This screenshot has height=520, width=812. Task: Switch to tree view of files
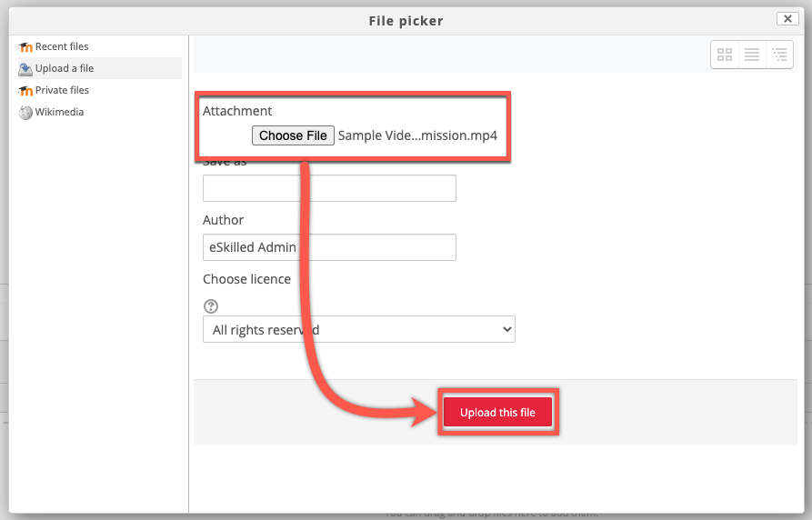pyautogui.click(x=779, y=55)
